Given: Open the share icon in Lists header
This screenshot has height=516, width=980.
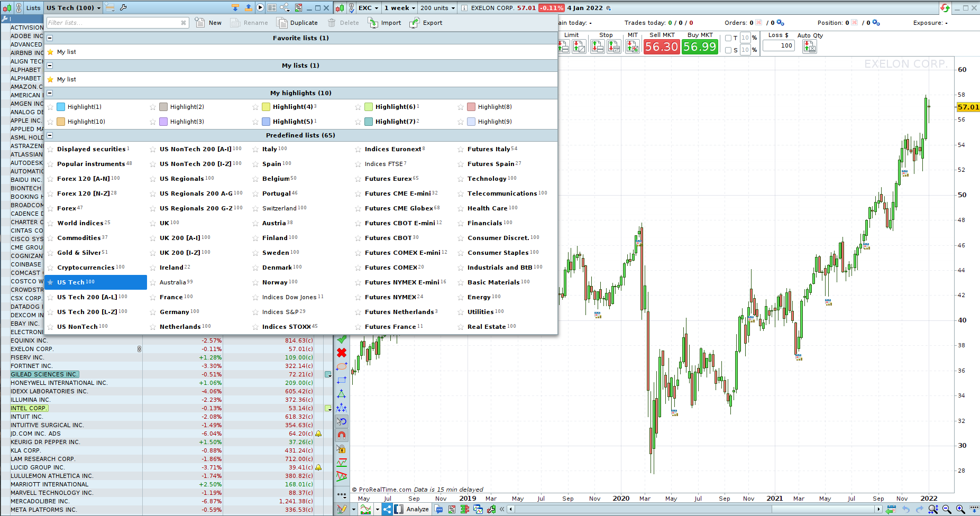Looking at the screenshot, I should [285, 7].
